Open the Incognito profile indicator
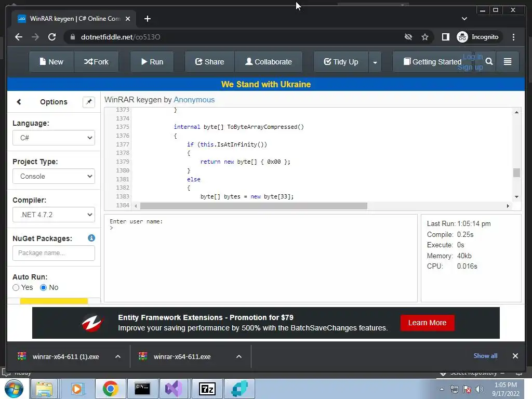Viewport: 532px width, 399px height. pyautogui.click(x=478, y=37)
